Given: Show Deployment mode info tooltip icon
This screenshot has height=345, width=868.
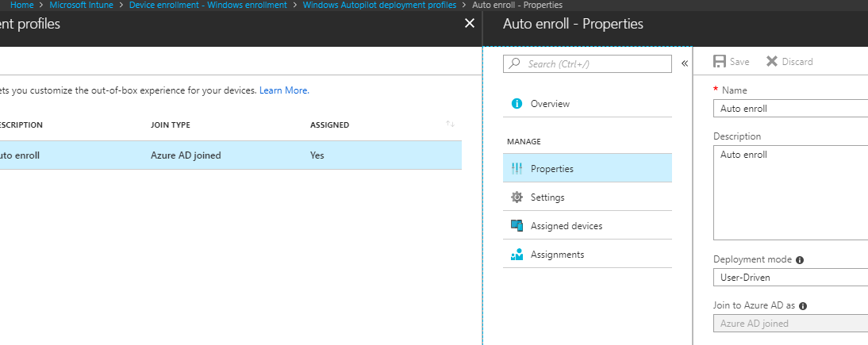Looking at the screenshot, I should (799, 259).
